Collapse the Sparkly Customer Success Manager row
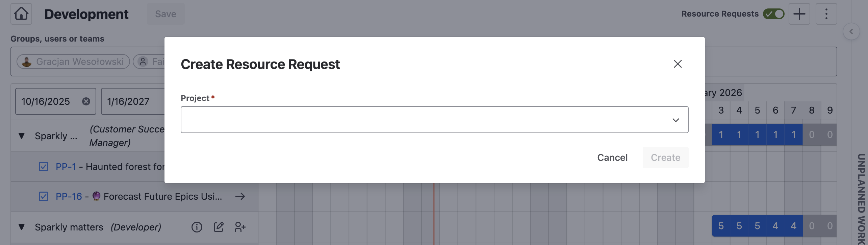Screen dimensions: 868x245 22,136
